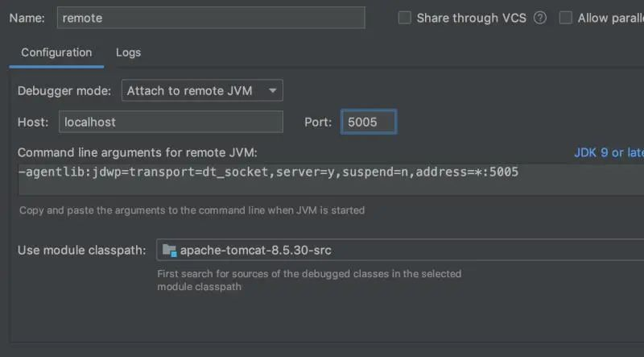Click the Share through VCS label text
The width and height of the screenshot is (644, 357).
point(472,18)
